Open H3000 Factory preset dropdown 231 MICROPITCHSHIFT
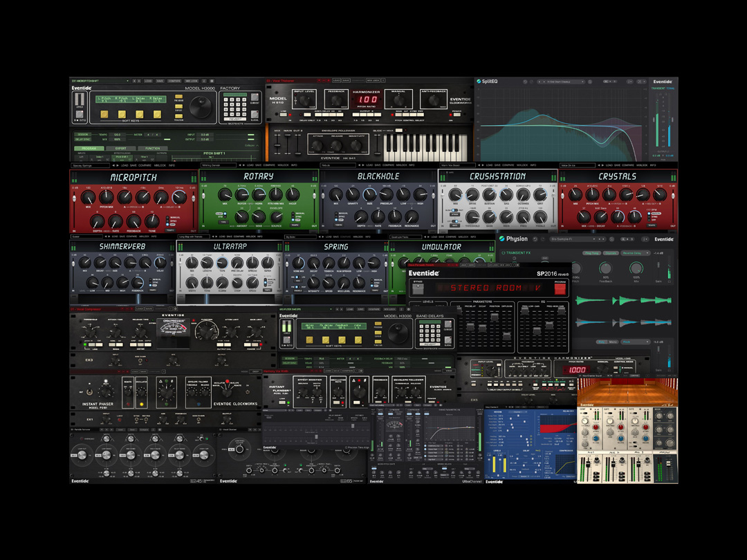The width and height of the screenshot is (747, 560). click(x=100, y=81)
